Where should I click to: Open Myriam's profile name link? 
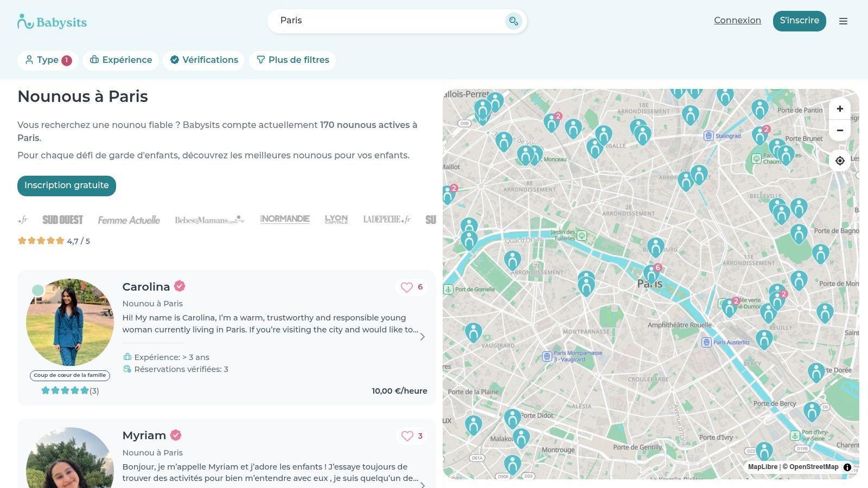click(x=144, y=435)
